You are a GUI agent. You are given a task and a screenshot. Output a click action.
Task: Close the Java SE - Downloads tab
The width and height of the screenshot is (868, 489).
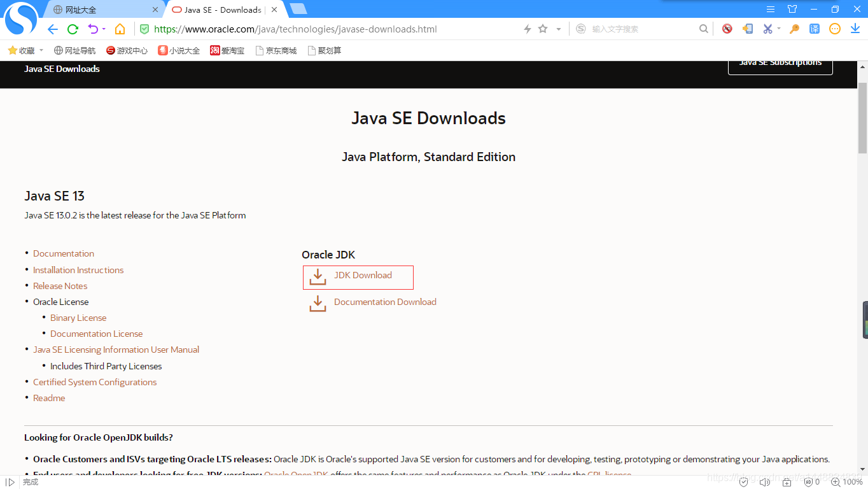274,10
